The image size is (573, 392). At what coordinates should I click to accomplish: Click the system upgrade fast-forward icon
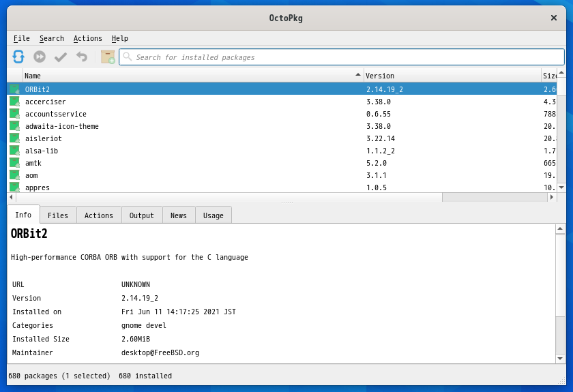click(x=40, y=57)
